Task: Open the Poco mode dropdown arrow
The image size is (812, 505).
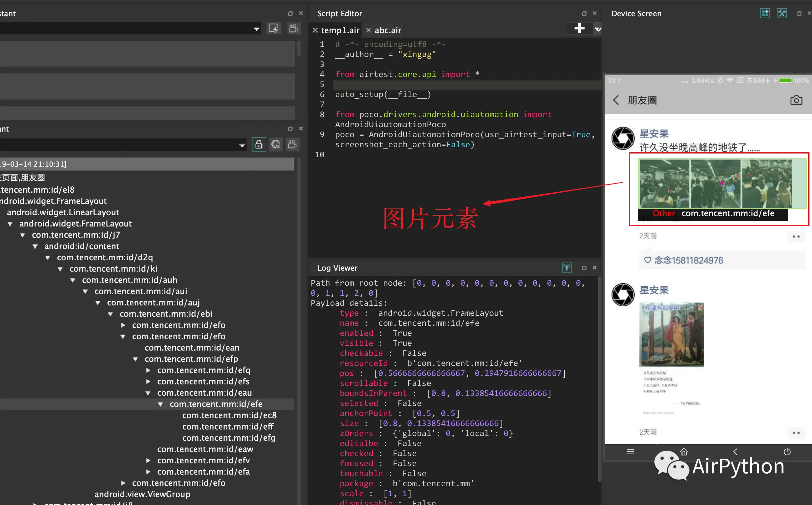Action: 242,145
